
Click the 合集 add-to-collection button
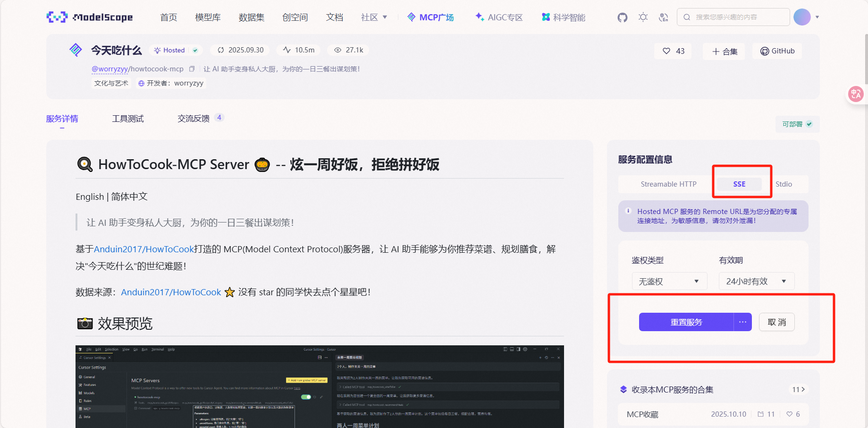[724, 51]
